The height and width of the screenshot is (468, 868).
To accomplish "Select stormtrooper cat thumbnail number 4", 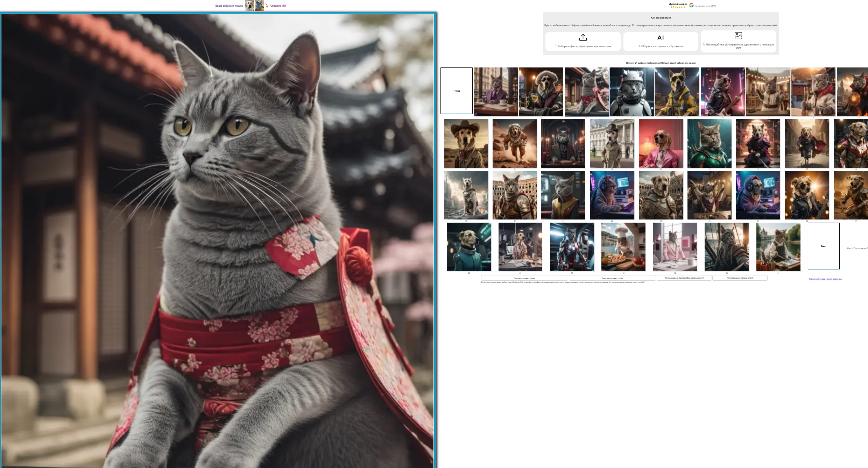I will click(x=632, y=92).
